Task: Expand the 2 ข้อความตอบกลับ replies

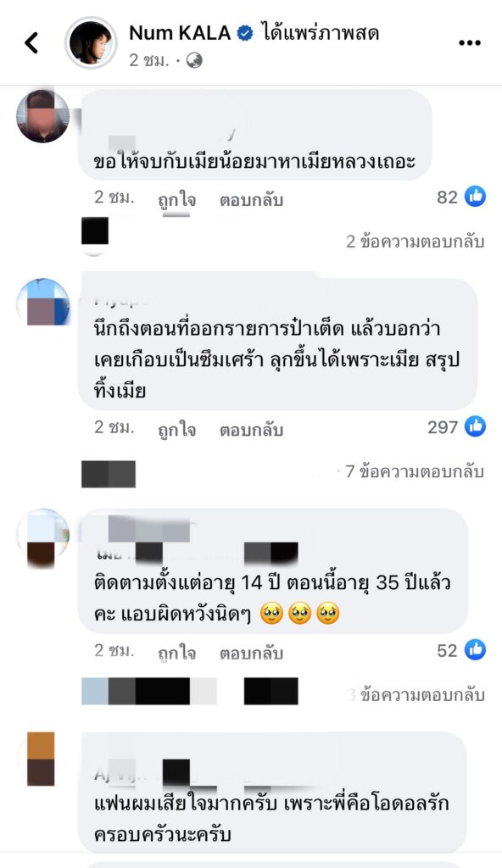Action: (415, 242)
